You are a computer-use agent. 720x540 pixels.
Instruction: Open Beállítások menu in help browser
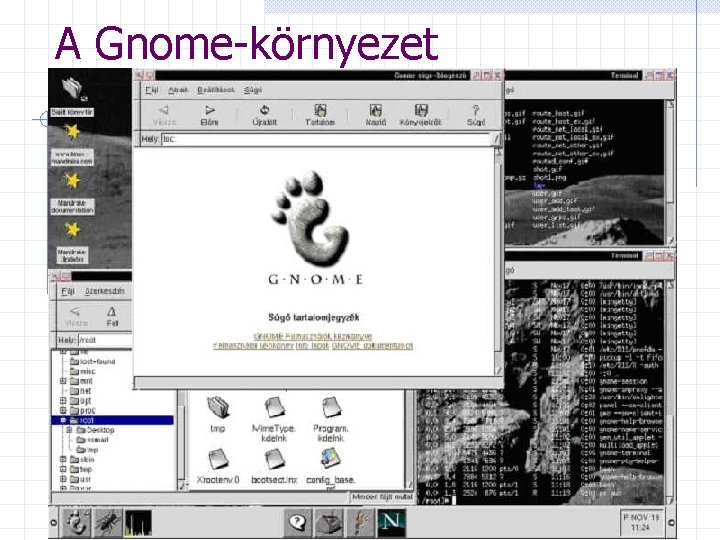click(216, 90)
